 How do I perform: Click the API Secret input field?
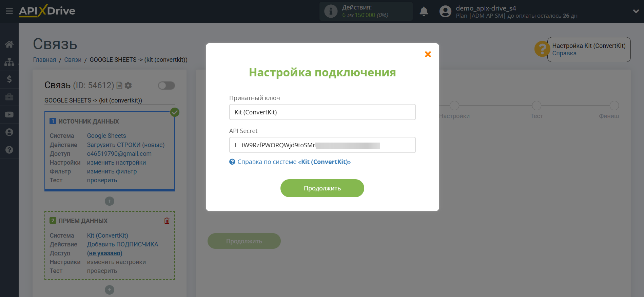coord(323,145)
